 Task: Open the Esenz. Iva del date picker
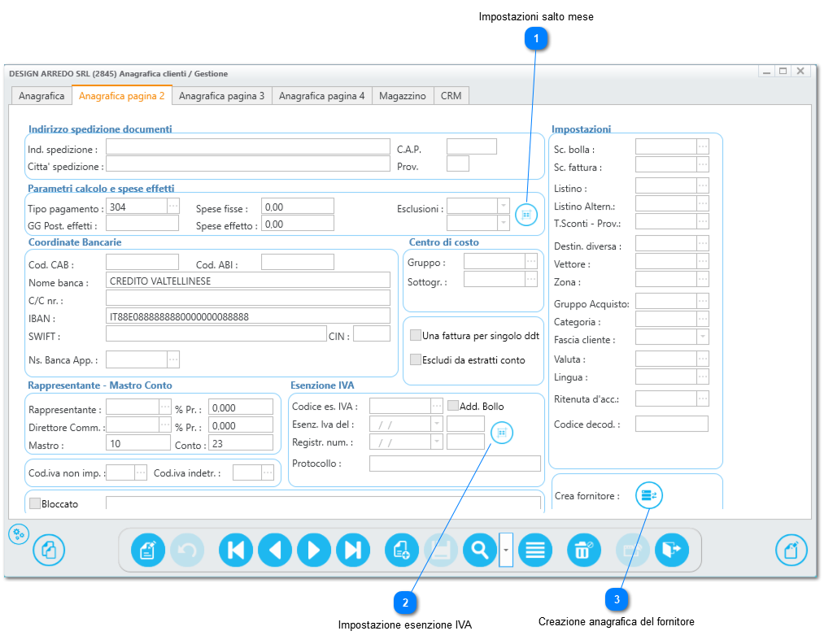(x=437, y=424)
